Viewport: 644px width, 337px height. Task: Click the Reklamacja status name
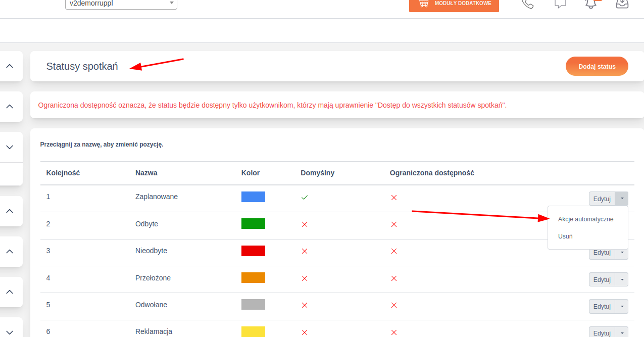tap(154, 331)
